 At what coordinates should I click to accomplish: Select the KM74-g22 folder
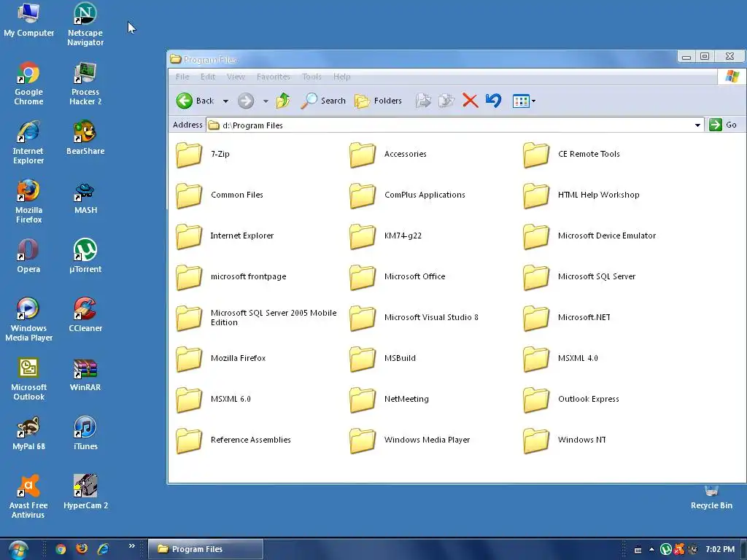click(386, 236)
